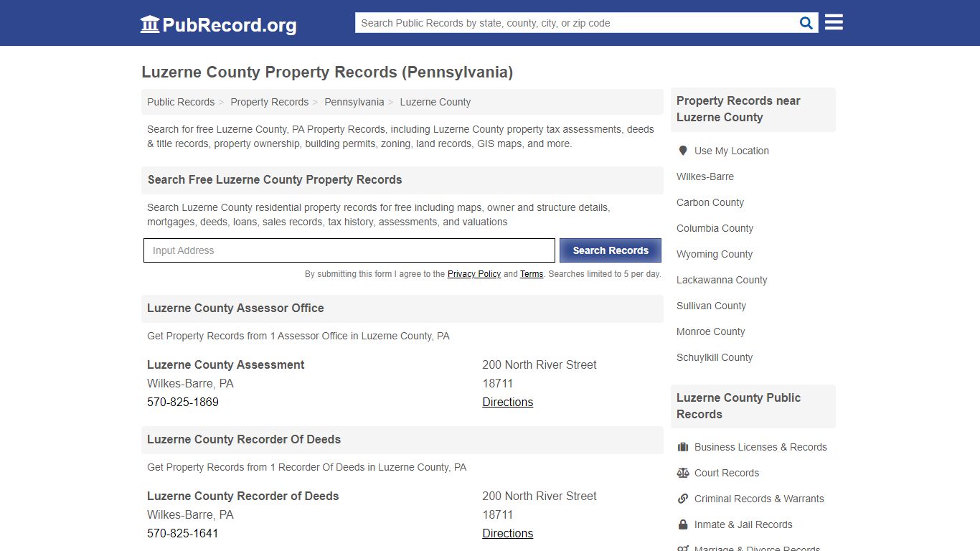Open Business Licenses & Records link

pyautogui.click(x=760, y=447)
